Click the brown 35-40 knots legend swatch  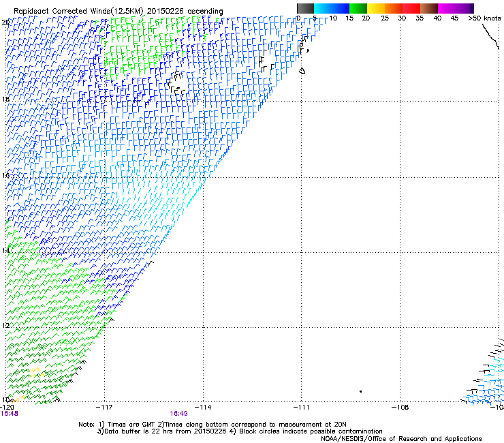tap(429, 8)
